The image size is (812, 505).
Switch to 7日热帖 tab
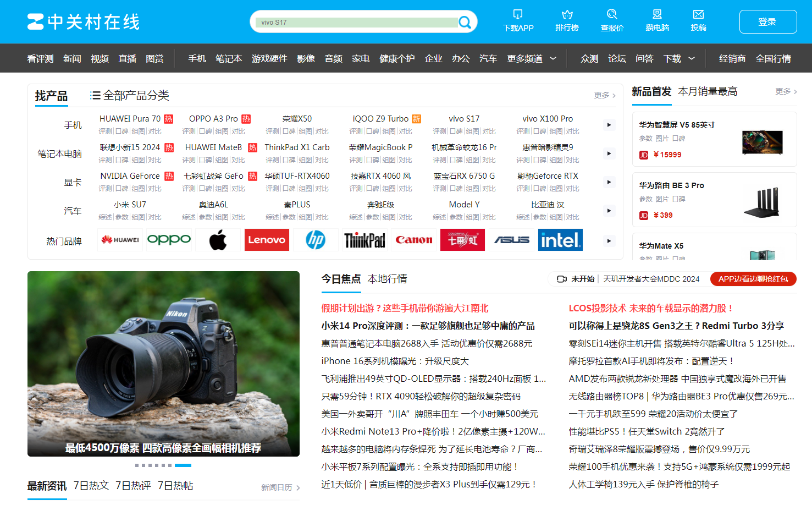(x=175, y=486)
